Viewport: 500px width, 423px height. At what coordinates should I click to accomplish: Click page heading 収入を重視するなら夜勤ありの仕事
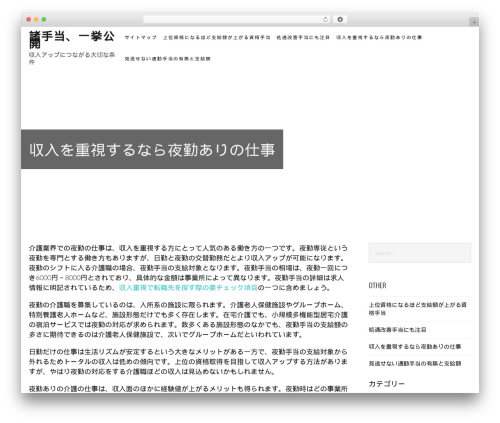pos(152,150)
